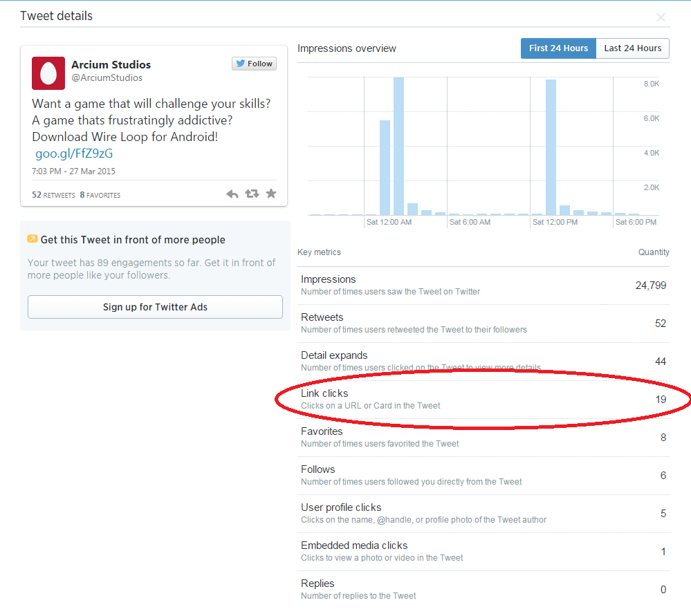Click the 19 link clicks value
This screenshot has height=616, width=691.
click(661, 400)
